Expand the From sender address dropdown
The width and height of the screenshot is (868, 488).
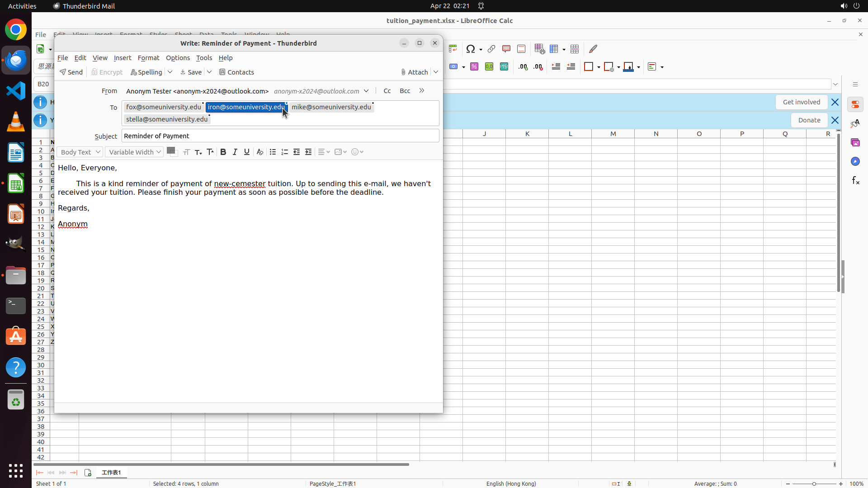point(366,91)
